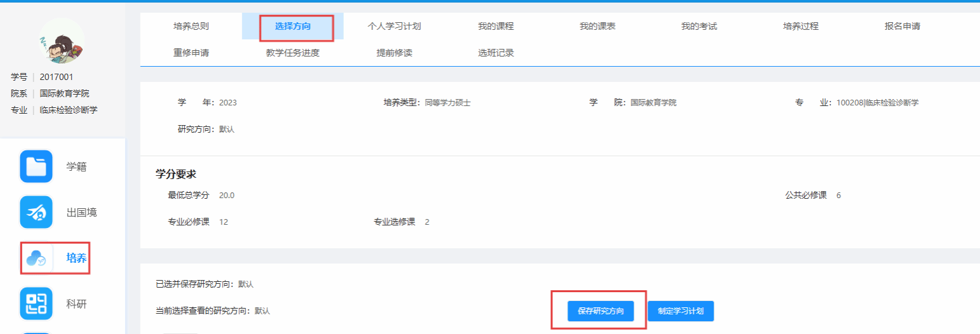Open the 培养过程 tab

tap(801, 26)
